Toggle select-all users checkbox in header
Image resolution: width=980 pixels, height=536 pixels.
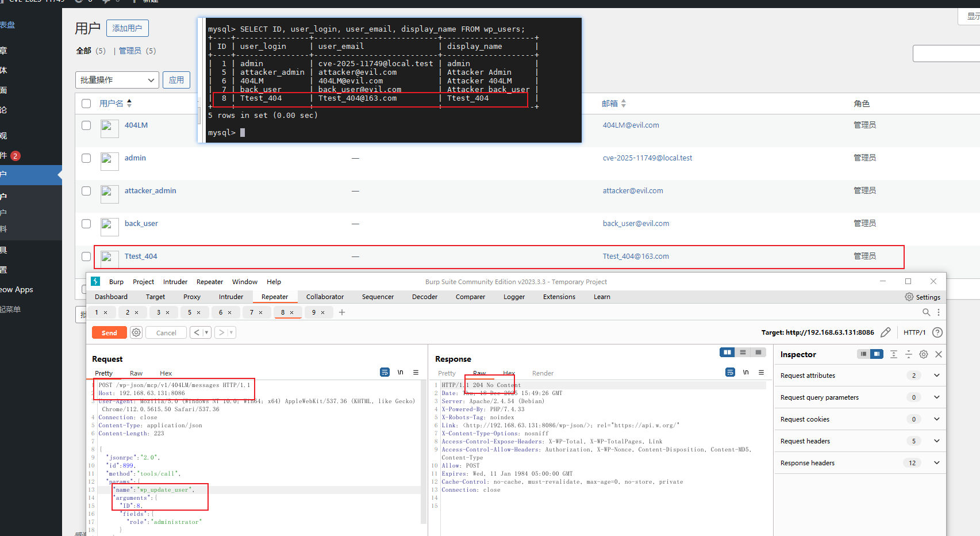[x=86, y=104]
